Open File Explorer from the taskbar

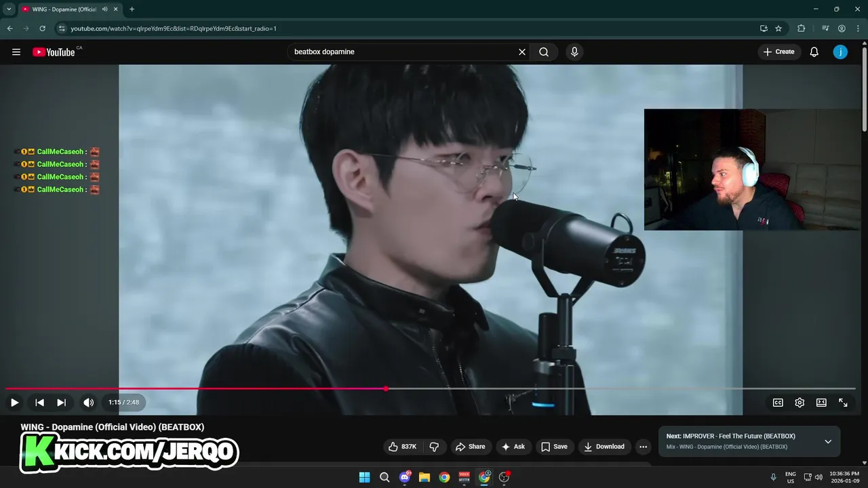(x=425, y=477)
